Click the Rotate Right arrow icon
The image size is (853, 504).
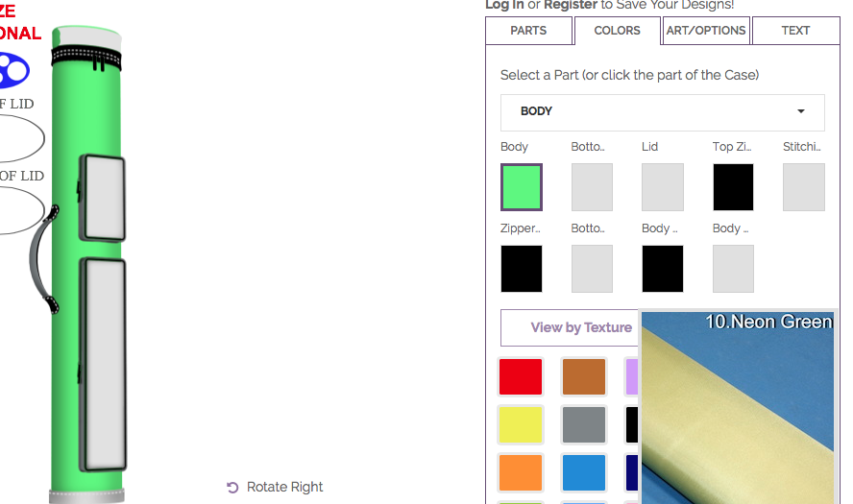232,488
